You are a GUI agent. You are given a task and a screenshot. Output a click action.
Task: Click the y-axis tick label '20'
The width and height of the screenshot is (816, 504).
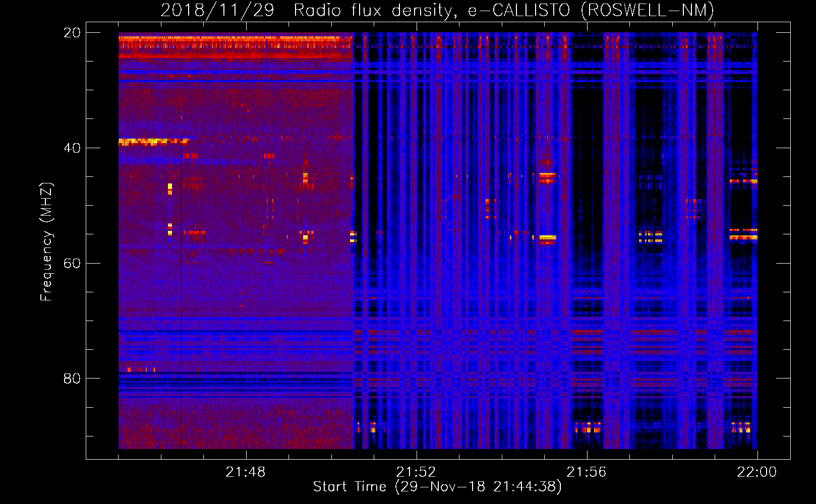pyautogui.click(x=72, y=33)
